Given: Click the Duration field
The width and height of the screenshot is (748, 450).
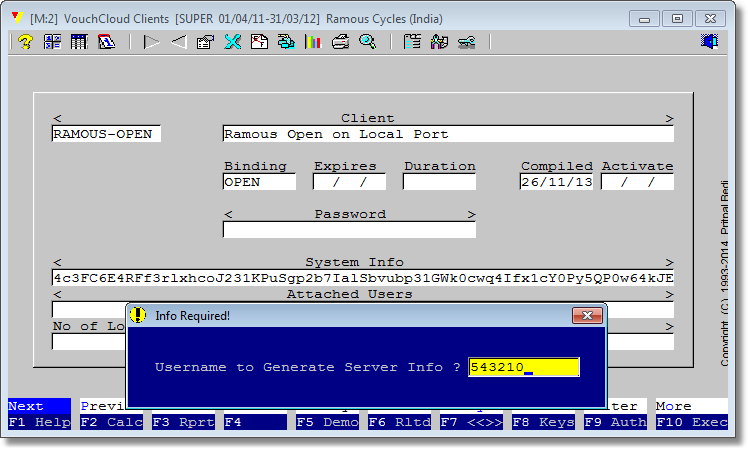Looking at the screenshot, I should 439,182.
